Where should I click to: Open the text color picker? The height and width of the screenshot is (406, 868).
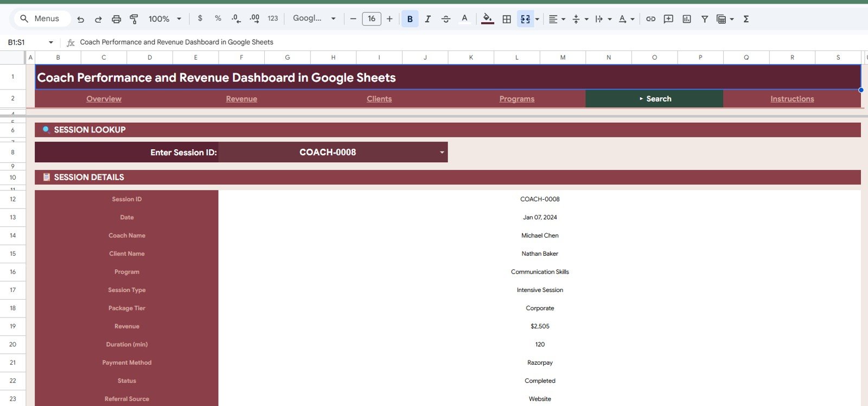click(464, 19)
